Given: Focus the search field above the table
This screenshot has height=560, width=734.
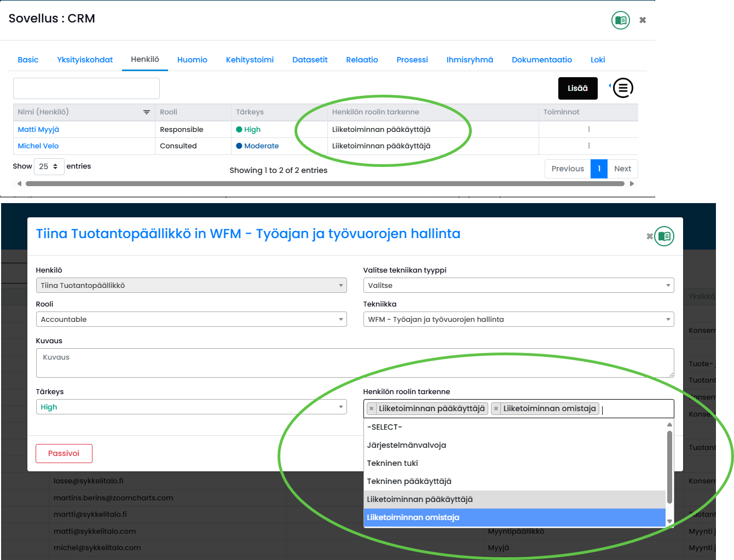Looking at the screenshot, I should tap(86, 88).
